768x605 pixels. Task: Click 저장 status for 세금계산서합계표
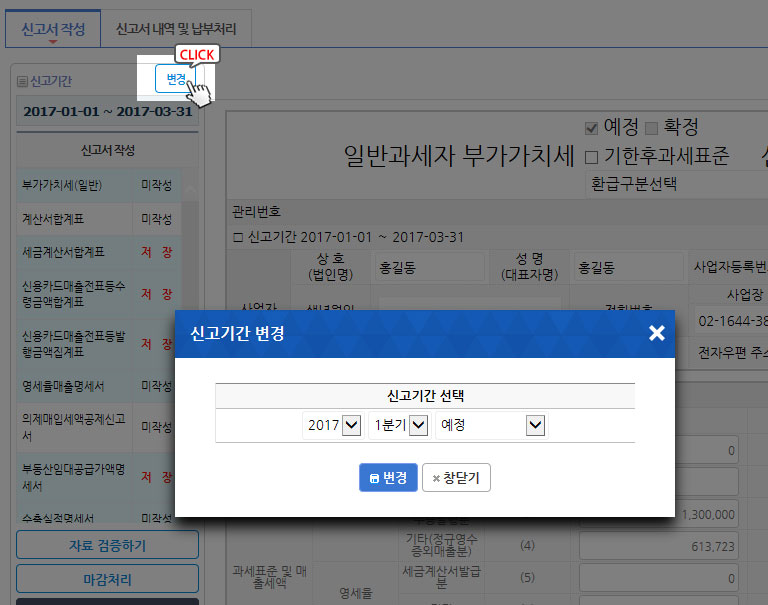pyautogui.click(x=157, y=252)
